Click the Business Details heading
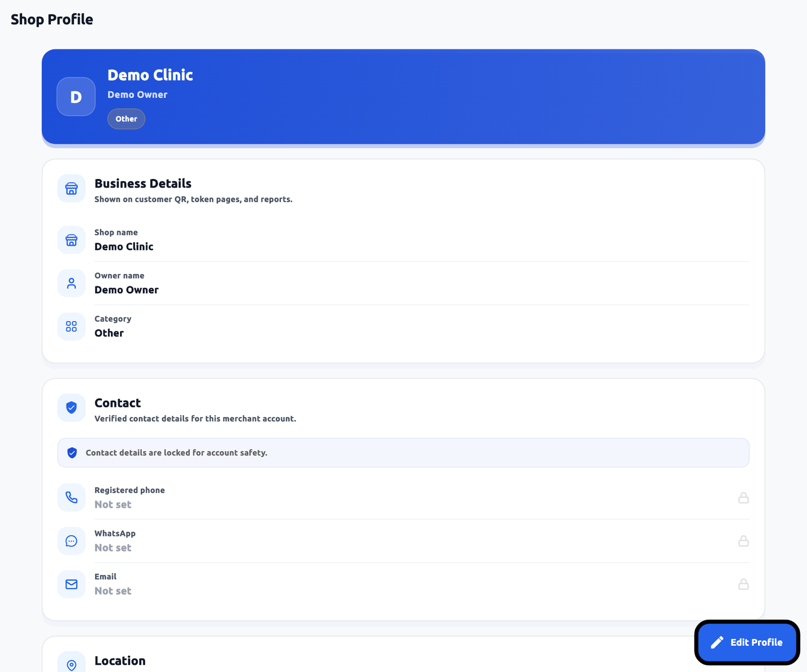Viewport: 807px width, 672px height. [x=143, y=184]
